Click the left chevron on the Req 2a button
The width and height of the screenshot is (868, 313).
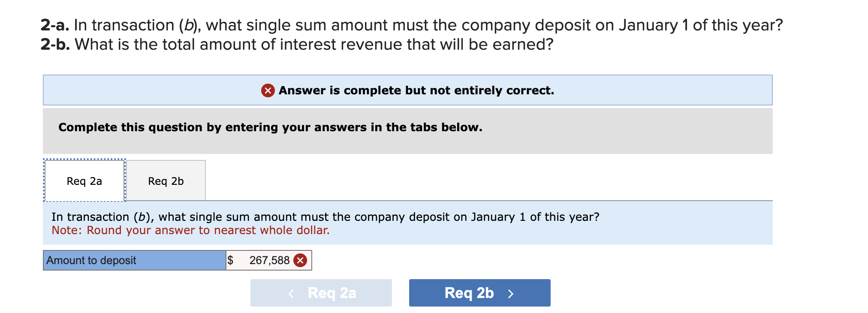[x=291, y=293]
